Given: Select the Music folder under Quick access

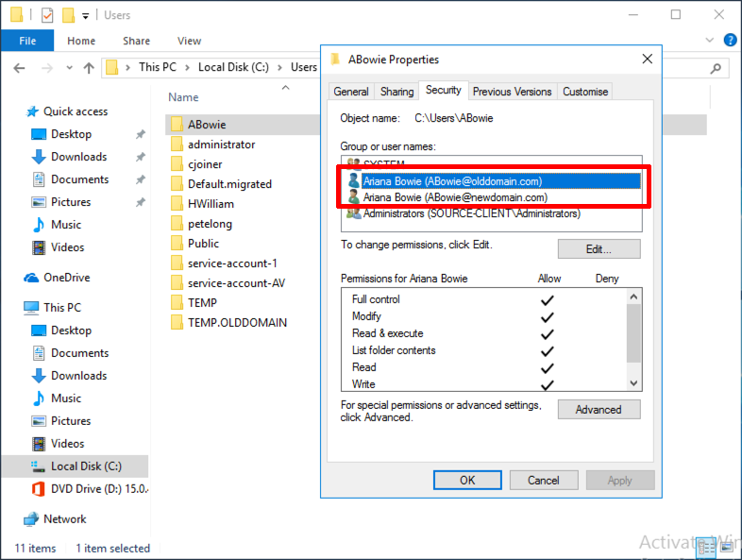Looking at the screenshot, I should click(x=65, y=225).
